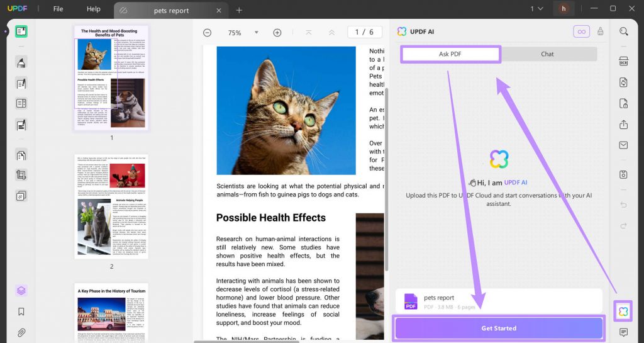Expand the 75% zoom level dropdown
This screenshot has height=343, width=644.
point(257,33)
